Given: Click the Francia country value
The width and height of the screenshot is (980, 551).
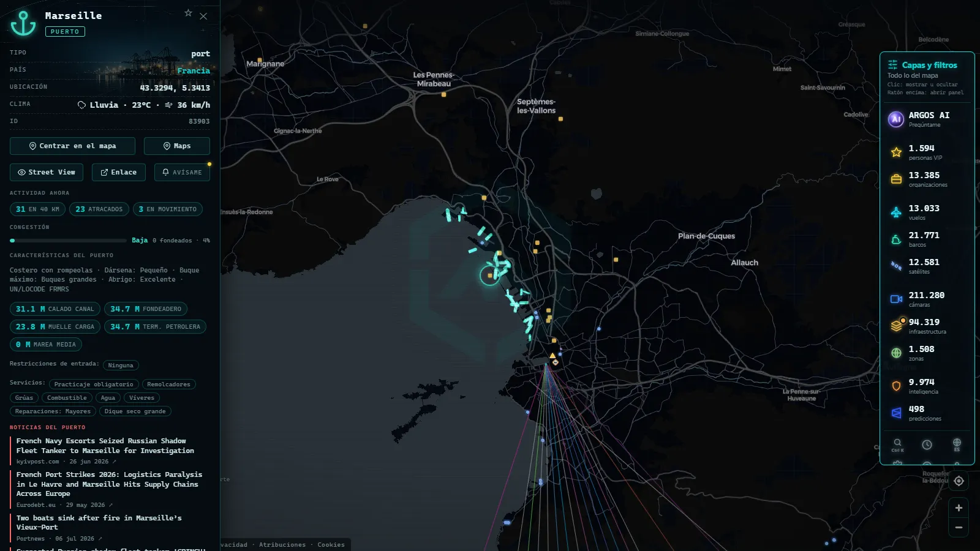Looking at the screenshot, I should pos(194,71).
